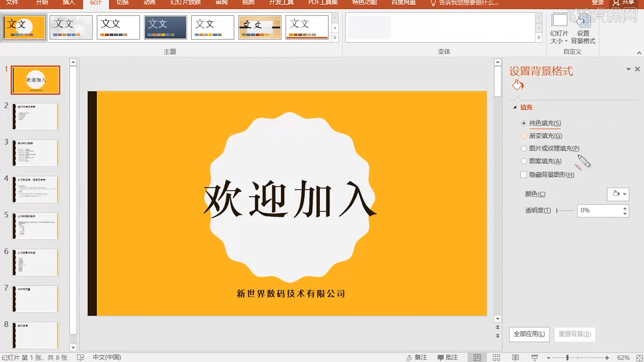
Task: Select slide 7 thumbnail
Action: [x=36, y=299]
